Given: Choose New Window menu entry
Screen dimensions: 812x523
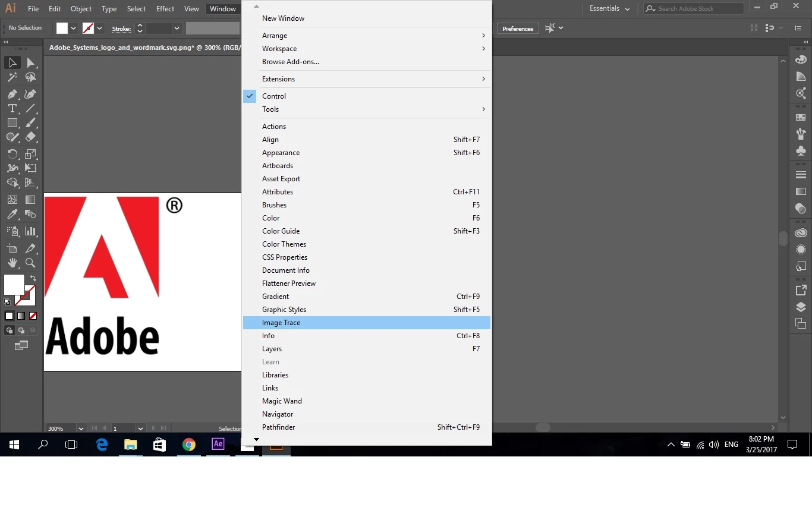Looking at the screenshot, I should pos(367,18).
